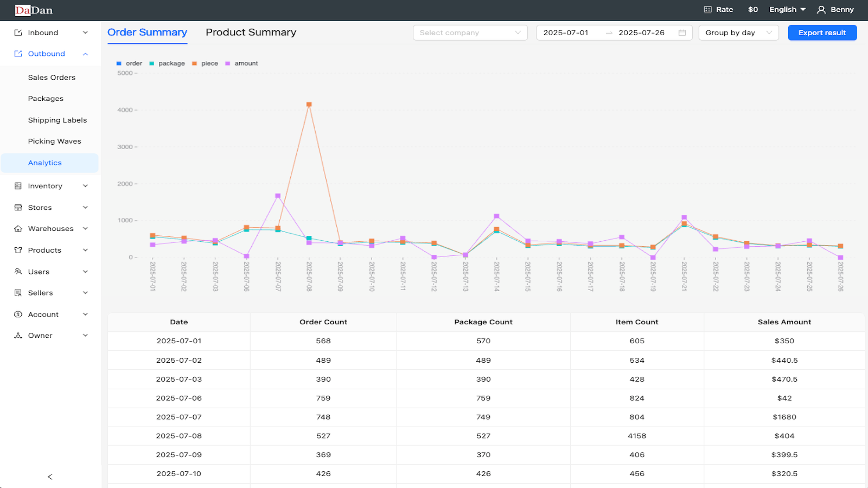This screenshot has width=868, height=488.
Task: Hide the 'package' line via the legend
Action: 167,63
